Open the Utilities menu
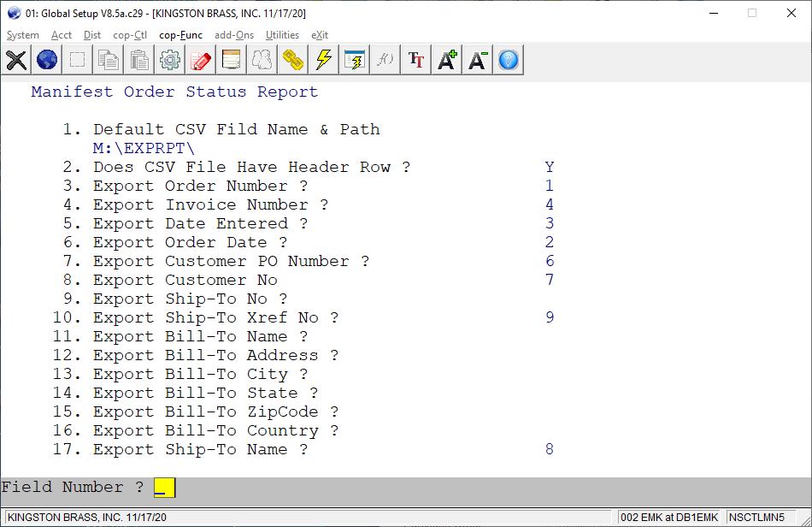The width and height of the screenshot is (812, 527). [282, 35]
